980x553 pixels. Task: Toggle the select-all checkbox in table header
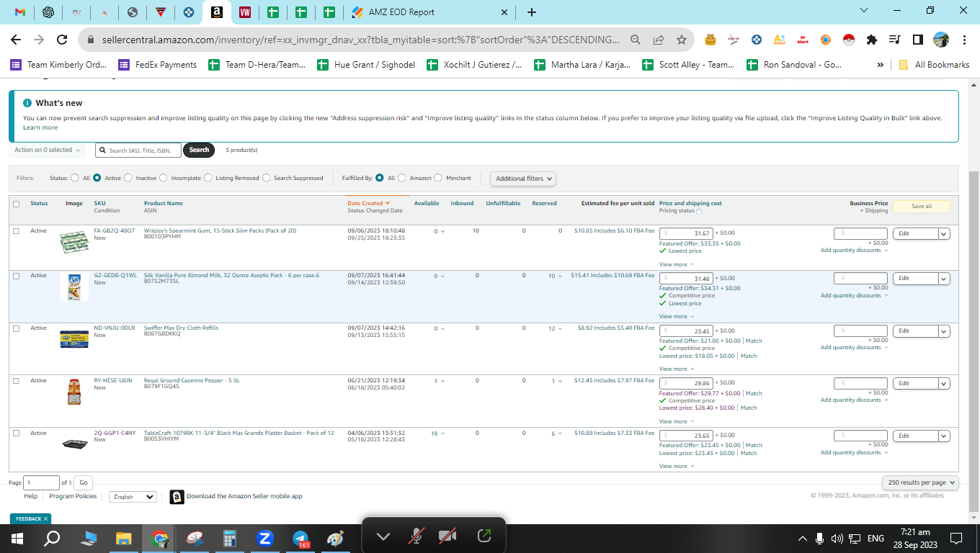[17, 204]
